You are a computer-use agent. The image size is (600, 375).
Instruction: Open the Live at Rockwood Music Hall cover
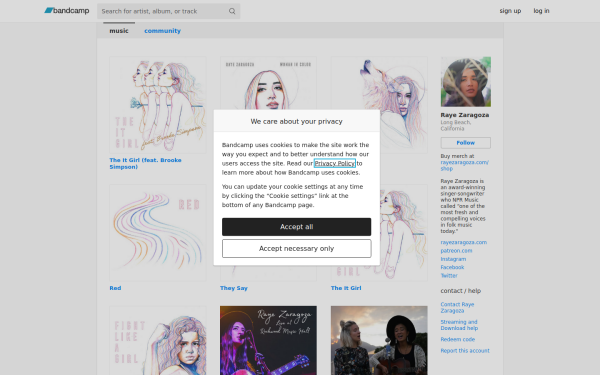click(268, 340)
